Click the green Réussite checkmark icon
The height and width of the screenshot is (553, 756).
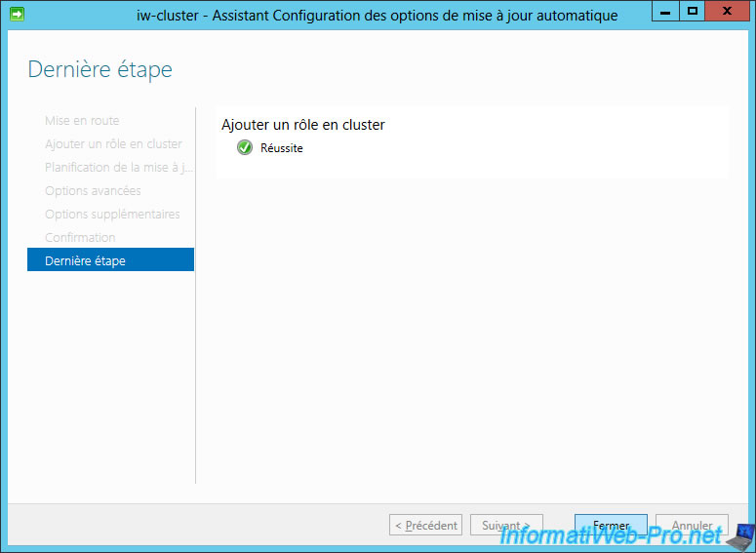245,147
